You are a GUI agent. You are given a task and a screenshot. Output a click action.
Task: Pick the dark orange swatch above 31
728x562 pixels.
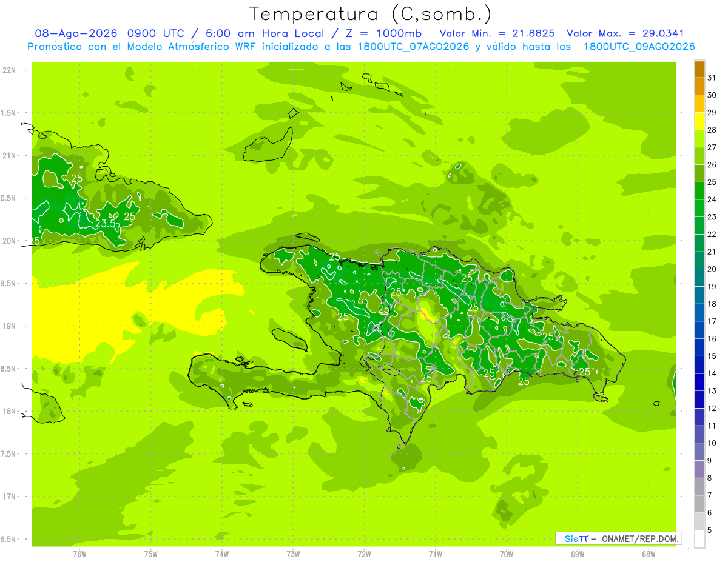coord(699,69)
